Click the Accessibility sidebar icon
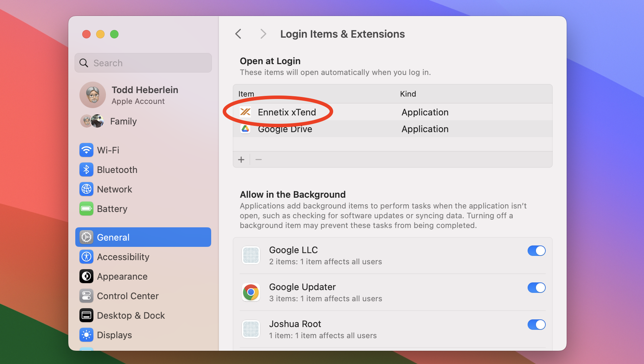644x364 pixels. click(86, 257)
